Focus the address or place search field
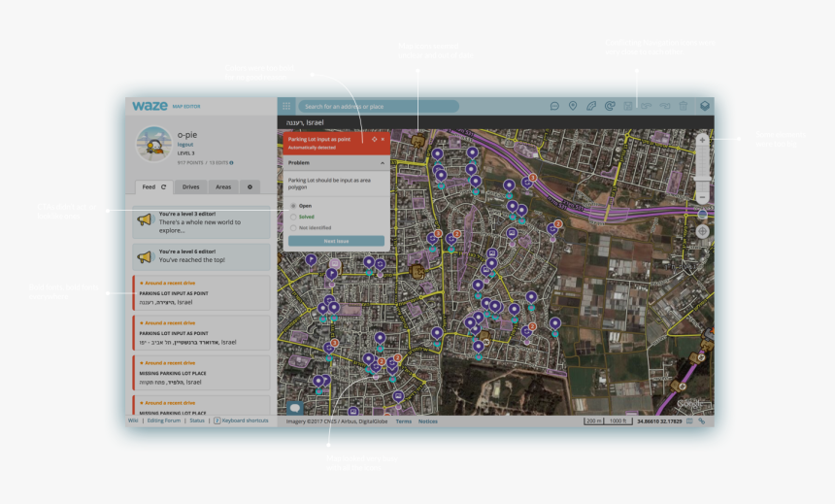 [379, 107]
